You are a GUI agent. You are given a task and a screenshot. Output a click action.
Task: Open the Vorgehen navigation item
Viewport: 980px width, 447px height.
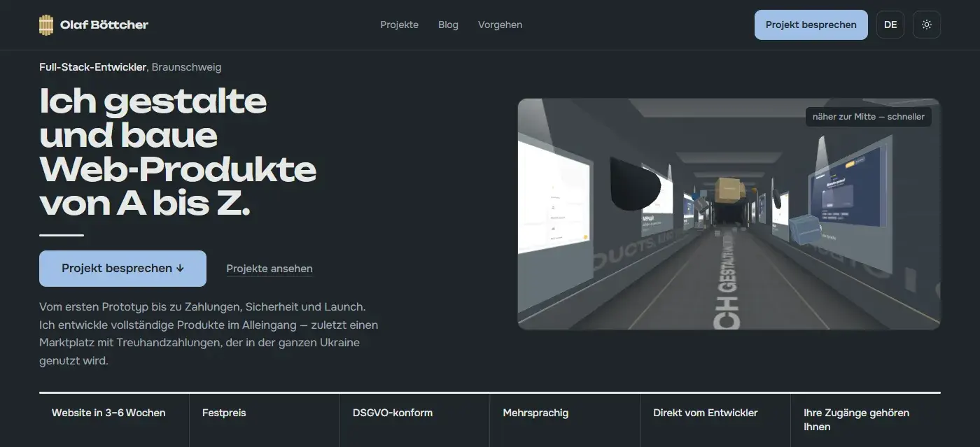click(500, 24)
